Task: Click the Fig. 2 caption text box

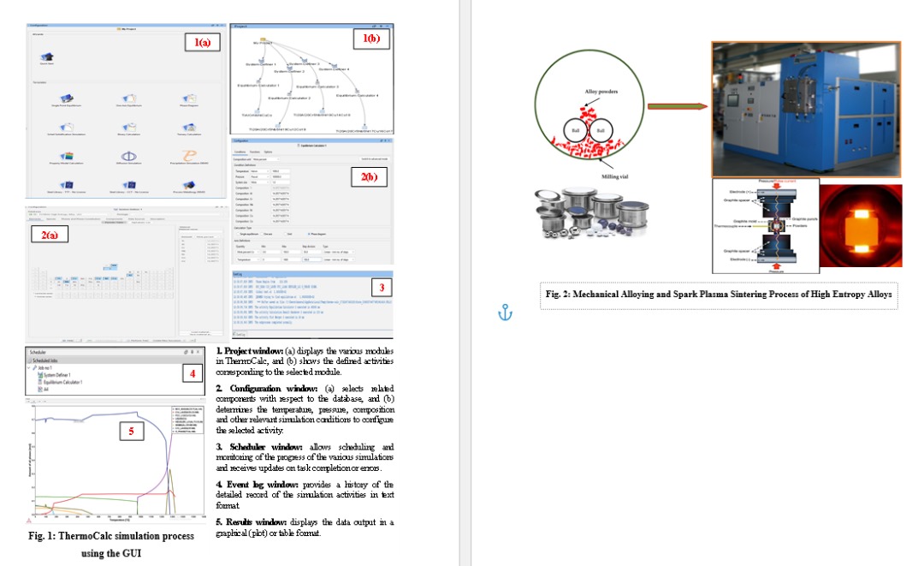Action: [719, 294]
